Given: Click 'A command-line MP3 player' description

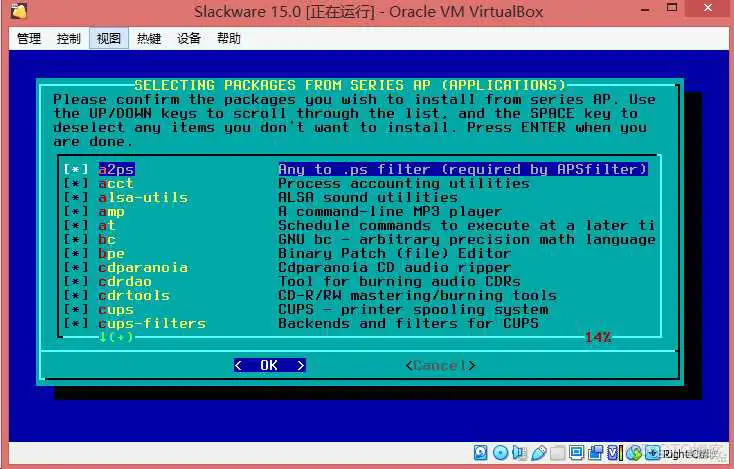Looking at the screenshot, I should [x=390, y=211].
